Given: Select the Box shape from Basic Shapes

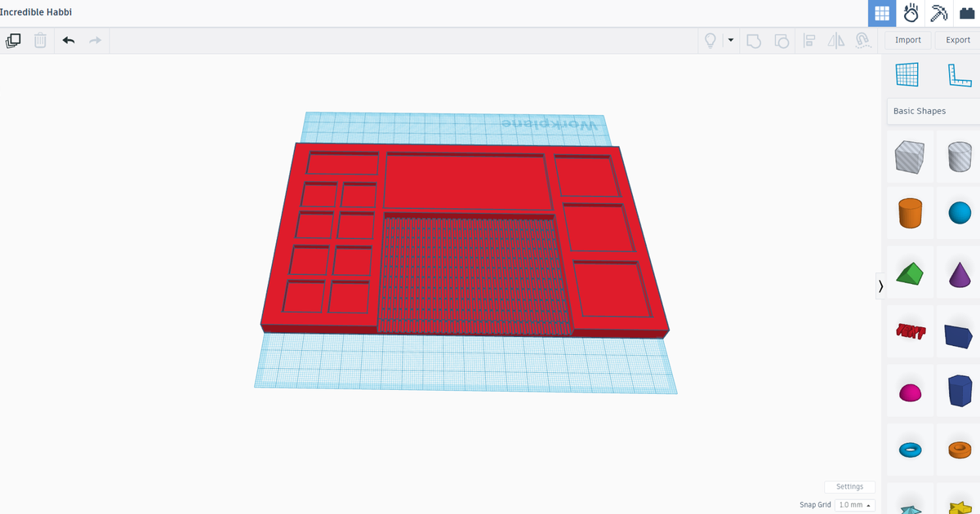Looking at the screenshot, I should pyautogui.click(x=910, y=157).
